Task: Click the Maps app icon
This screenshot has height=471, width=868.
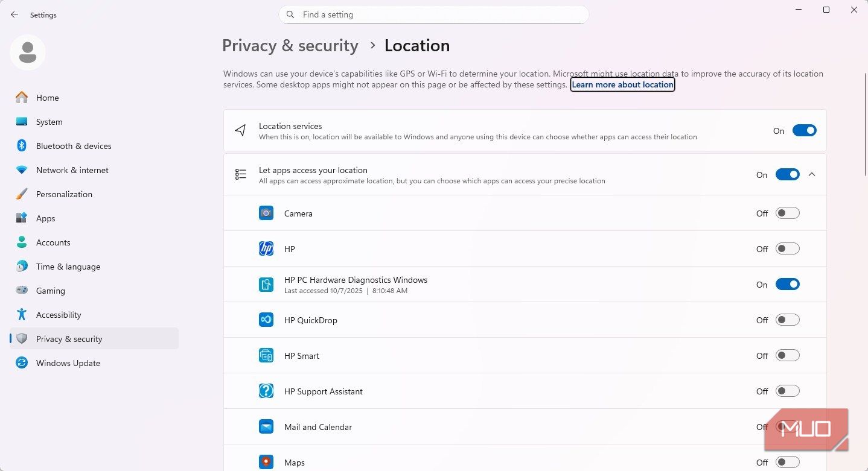Action: coord(266,463)
